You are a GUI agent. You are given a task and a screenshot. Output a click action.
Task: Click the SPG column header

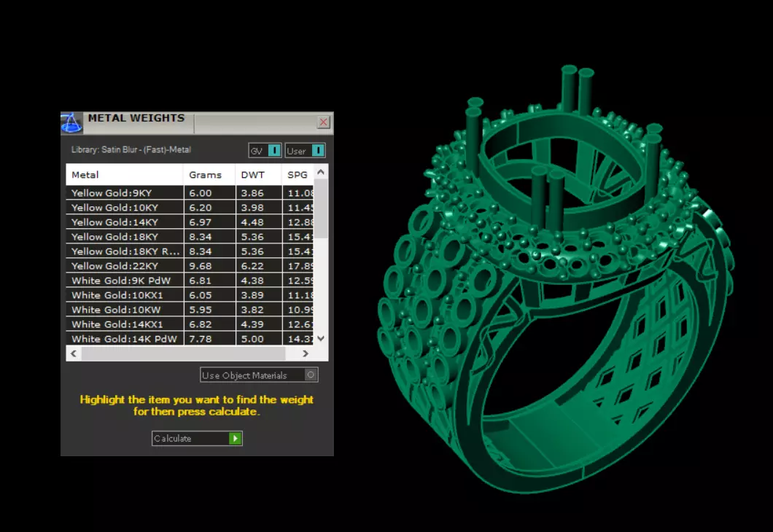click(x=298, y=175)
